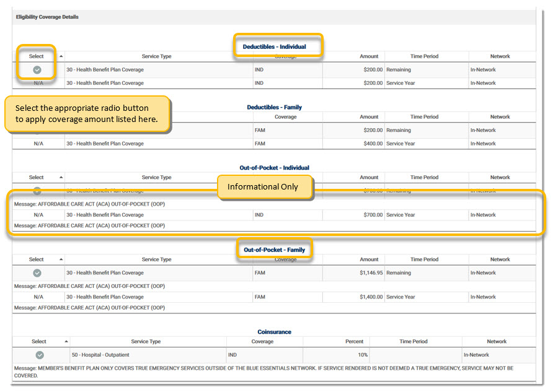
Task: Click Network header in Coinsurance table
Action: 497,341
